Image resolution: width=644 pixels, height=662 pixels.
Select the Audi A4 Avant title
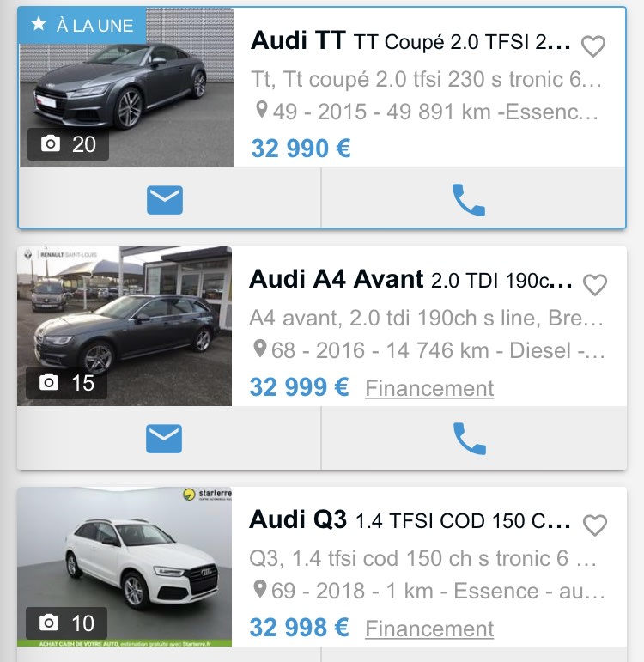[x=410, y=280]
